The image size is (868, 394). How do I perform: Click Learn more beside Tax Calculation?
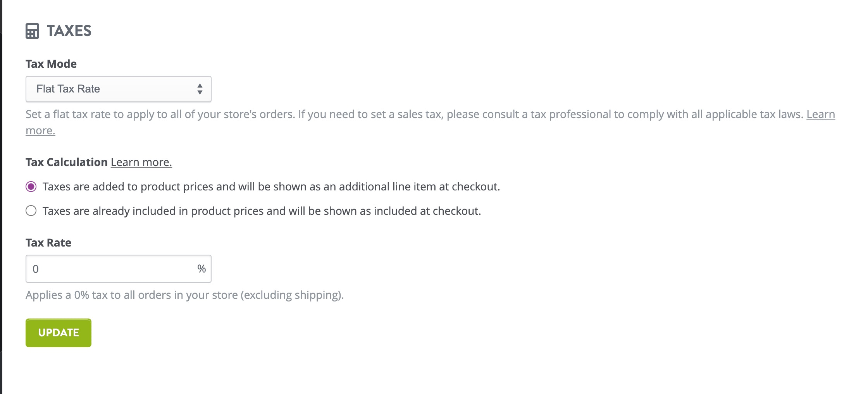pyautogui.click(x=141, y=162)
